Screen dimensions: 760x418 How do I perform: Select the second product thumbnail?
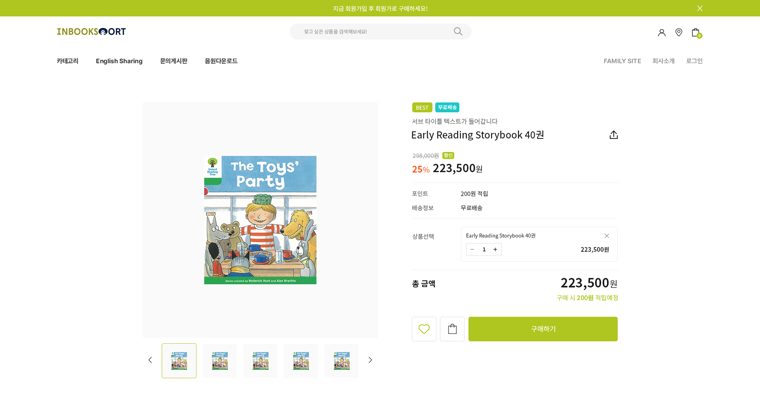(x=220, y=361)
